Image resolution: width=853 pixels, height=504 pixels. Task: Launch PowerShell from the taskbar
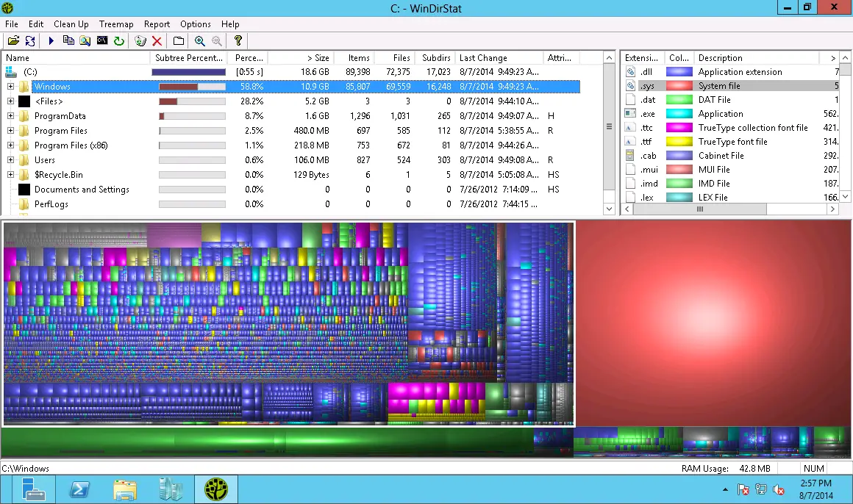(x=79, y=489)
